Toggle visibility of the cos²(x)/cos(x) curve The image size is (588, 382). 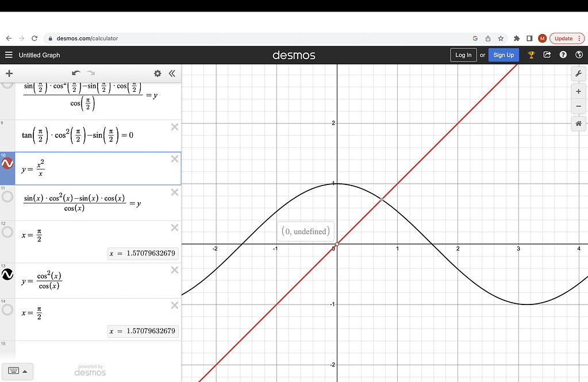pyautogui.click(x=7, y=275)
